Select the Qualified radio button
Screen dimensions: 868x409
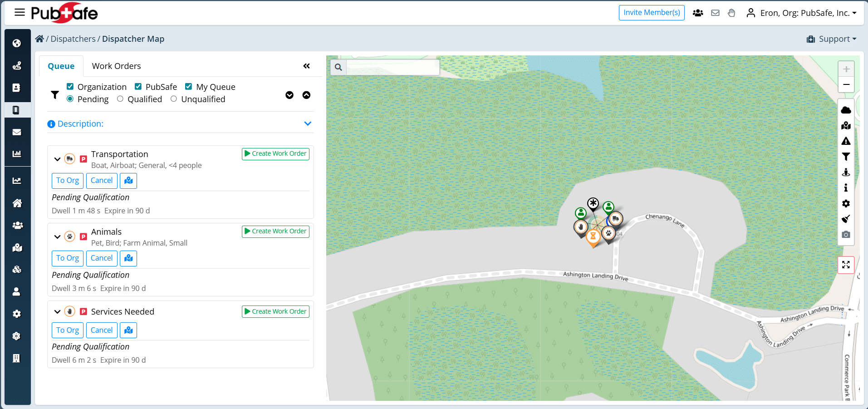point(120,99)
